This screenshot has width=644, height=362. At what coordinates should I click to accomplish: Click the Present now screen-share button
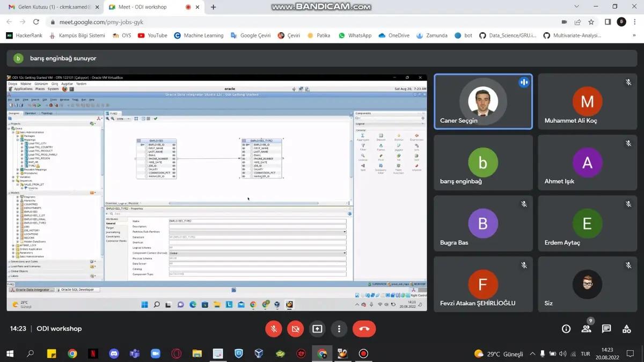[x=317, y=329]
